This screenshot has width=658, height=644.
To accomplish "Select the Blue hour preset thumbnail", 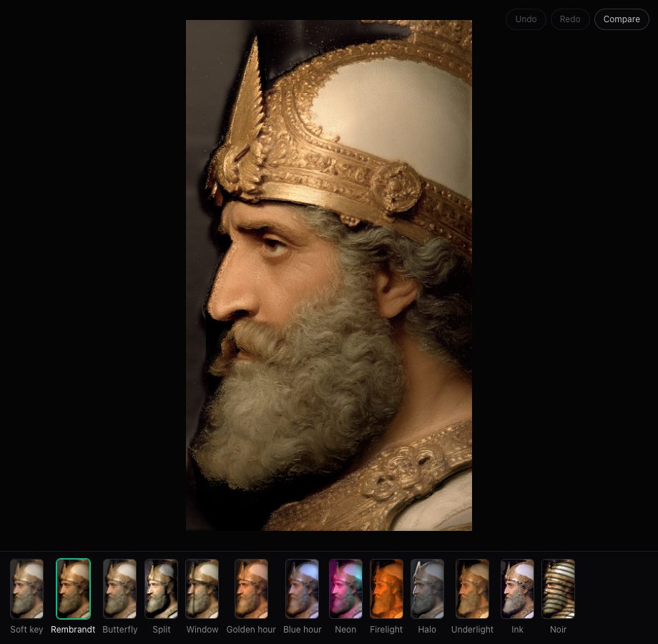I will pos(302,589).
